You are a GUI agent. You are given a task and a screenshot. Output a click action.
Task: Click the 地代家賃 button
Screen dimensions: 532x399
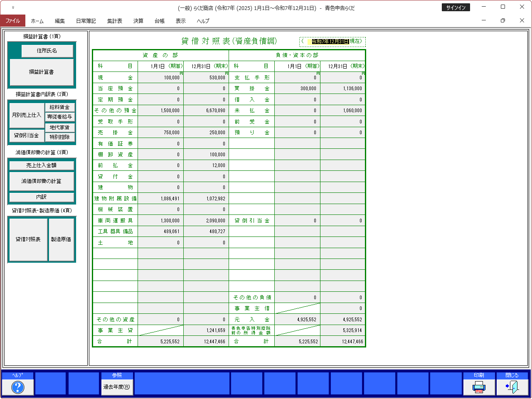pos(60,128)
